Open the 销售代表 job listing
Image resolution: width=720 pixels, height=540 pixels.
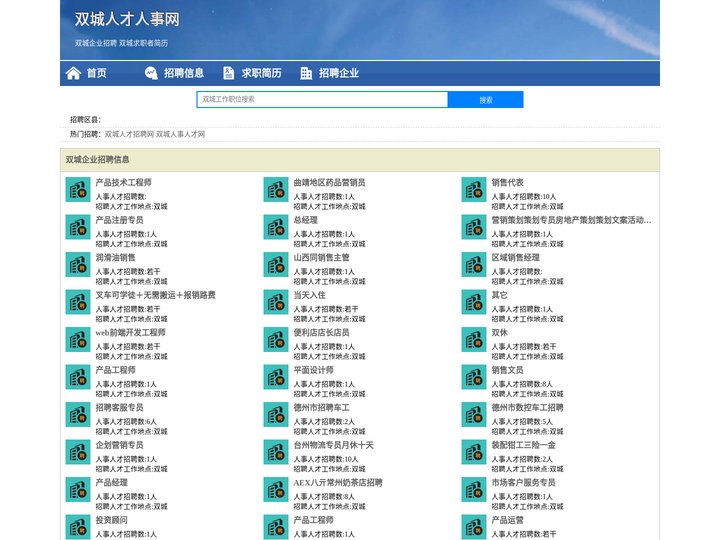[507, 182]
